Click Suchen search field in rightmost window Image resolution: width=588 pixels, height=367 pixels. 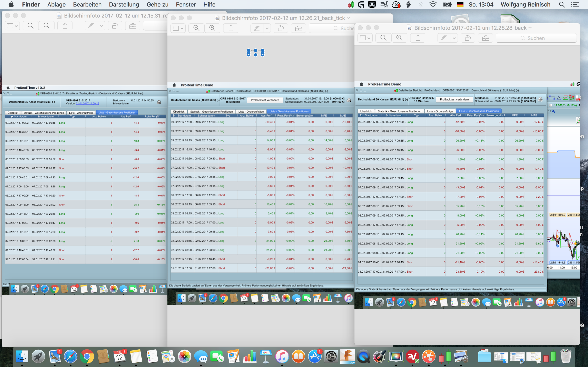[536, 38]
